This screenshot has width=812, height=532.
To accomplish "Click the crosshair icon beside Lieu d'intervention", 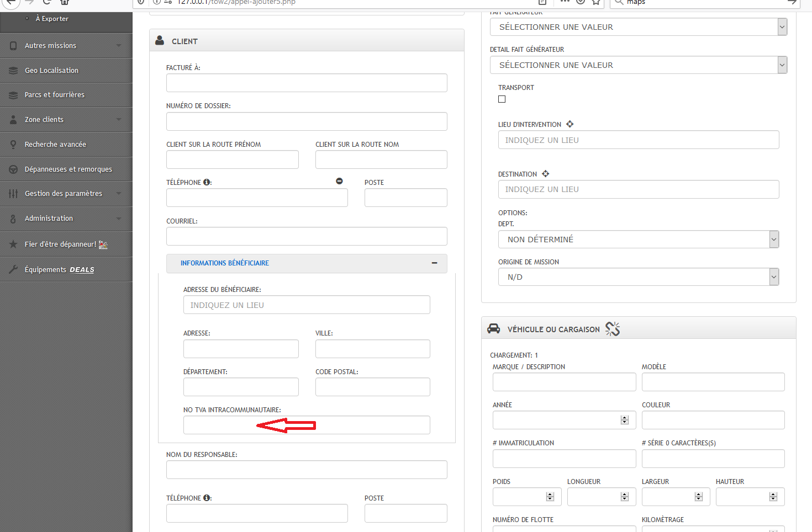I will [x=570, y=124].
